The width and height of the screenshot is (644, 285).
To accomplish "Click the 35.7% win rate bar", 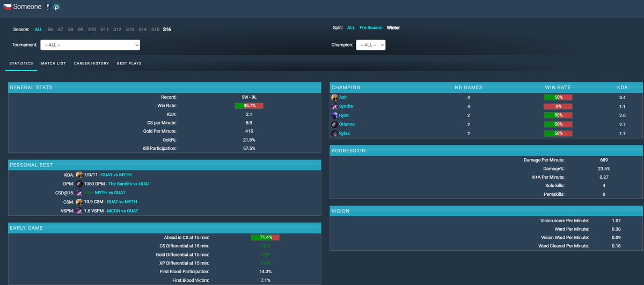I will (x=249, y=106).
